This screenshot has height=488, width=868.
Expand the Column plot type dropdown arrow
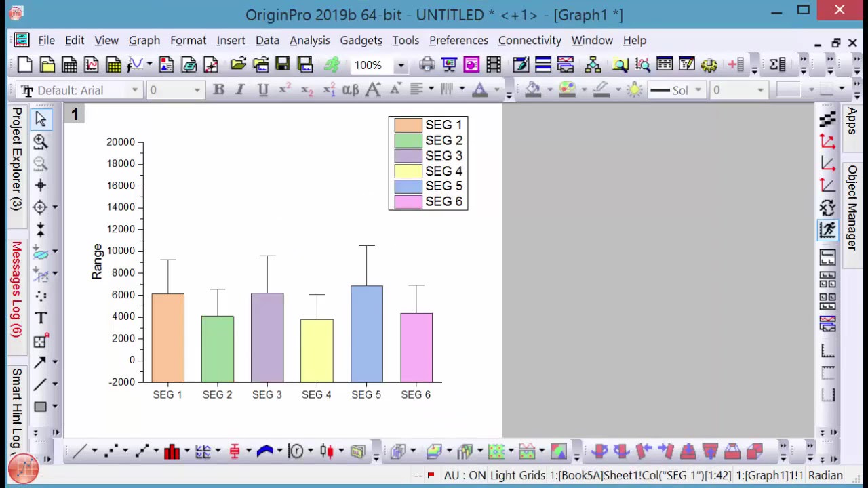point(186,451)
